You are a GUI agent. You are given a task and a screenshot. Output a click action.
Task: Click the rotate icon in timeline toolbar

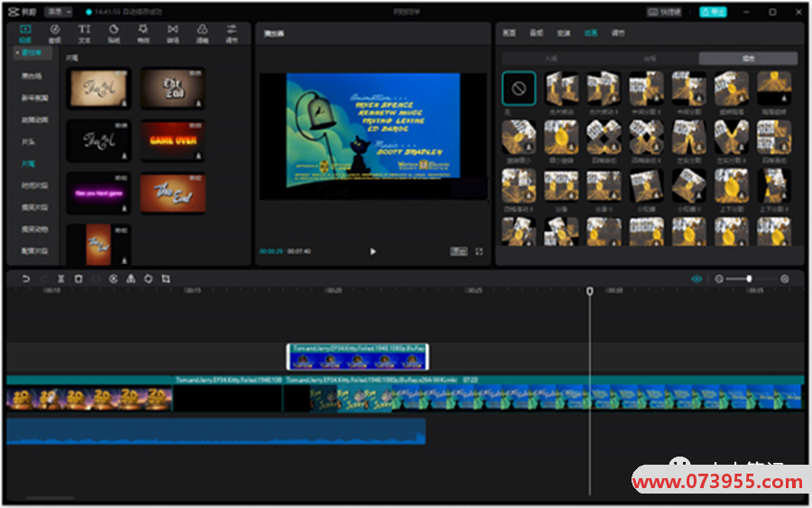click(x=148, y=279)
